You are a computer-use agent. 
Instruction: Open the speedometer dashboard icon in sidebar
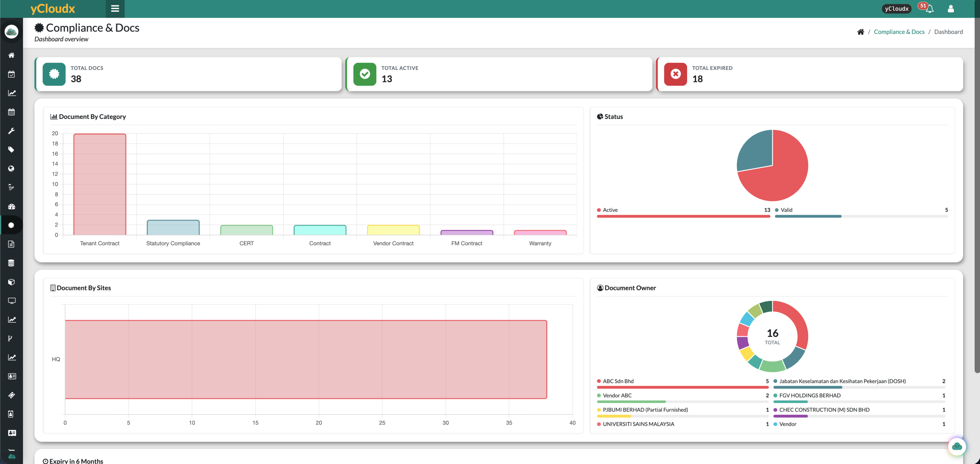click(11, 207)
